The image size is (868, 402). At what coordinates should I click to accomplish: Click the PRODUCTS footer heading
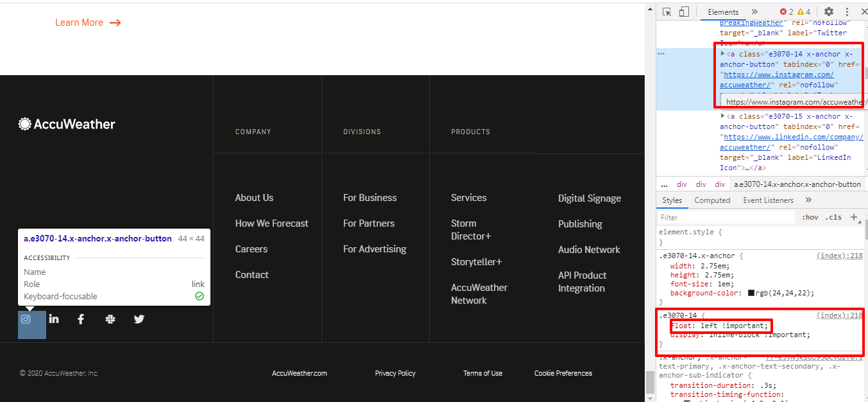pos(470,132)
